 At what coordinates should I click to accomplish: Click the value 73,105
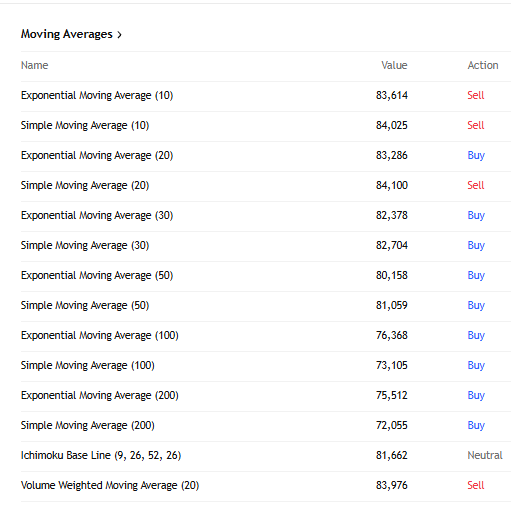click(x=392, y=365)
